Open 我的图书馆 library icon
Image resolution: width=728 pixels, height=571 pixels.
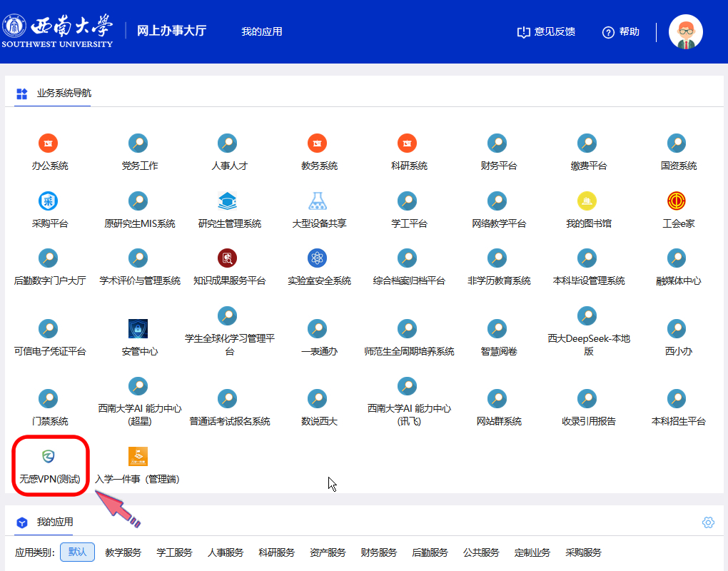[587, 201]
